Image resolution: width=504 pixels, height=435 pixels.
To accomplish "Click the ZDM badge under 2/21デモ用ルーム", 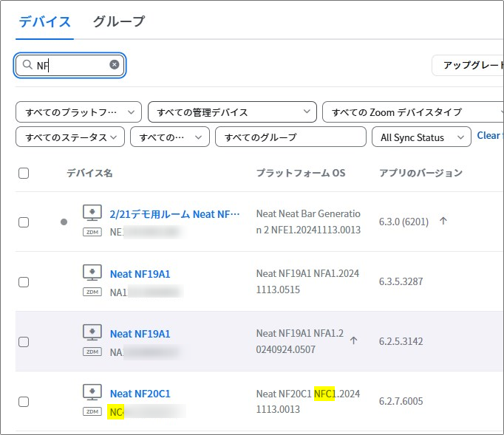I will click(92, 232).
